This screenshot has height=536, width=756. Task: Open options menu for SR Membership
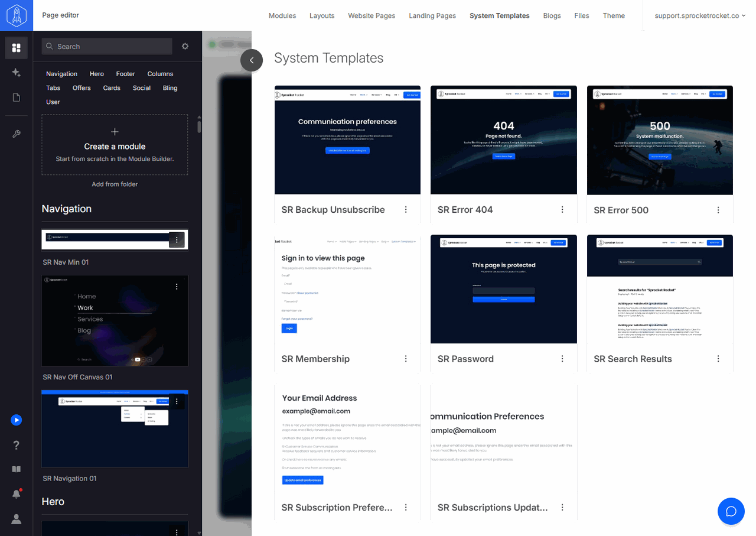pyautogui.click(x=406, y=359)
